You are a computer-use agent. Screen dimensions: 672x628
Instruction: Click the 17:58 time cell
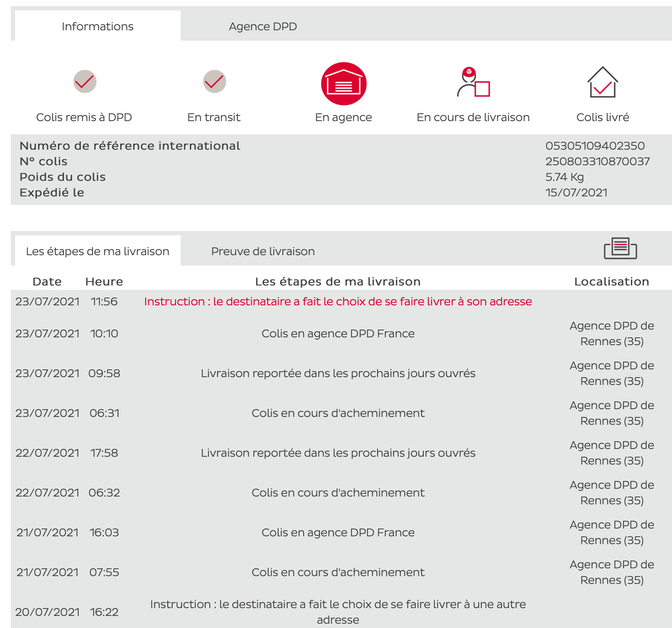[x=104, y=453]
